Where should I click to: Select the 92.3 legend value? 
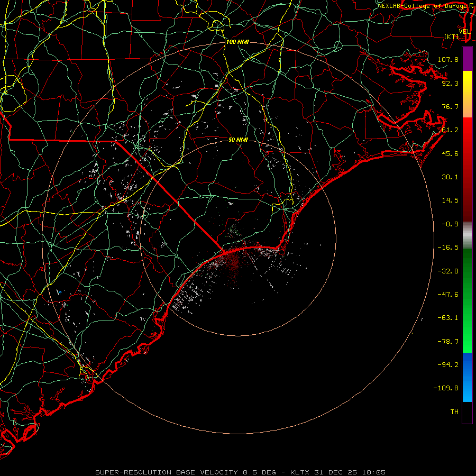pos(450,83)
